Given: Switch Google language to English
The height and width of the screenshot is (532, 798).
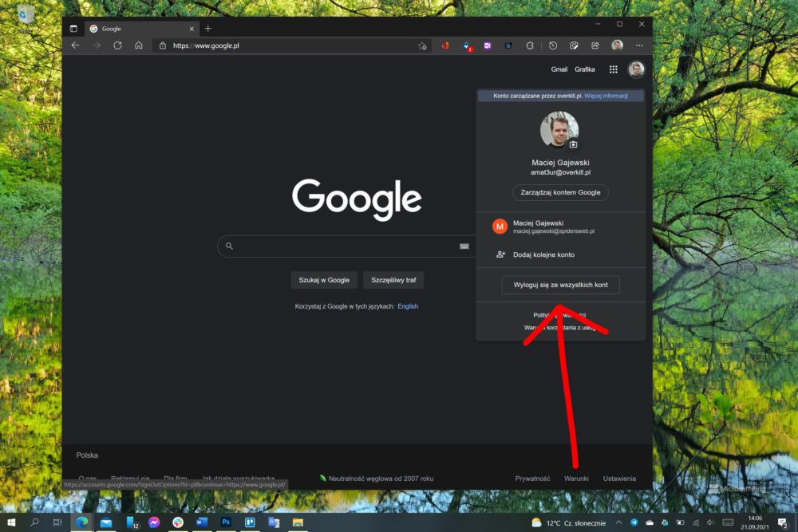Looking at the screenshot, I should (x=408, y=306).
